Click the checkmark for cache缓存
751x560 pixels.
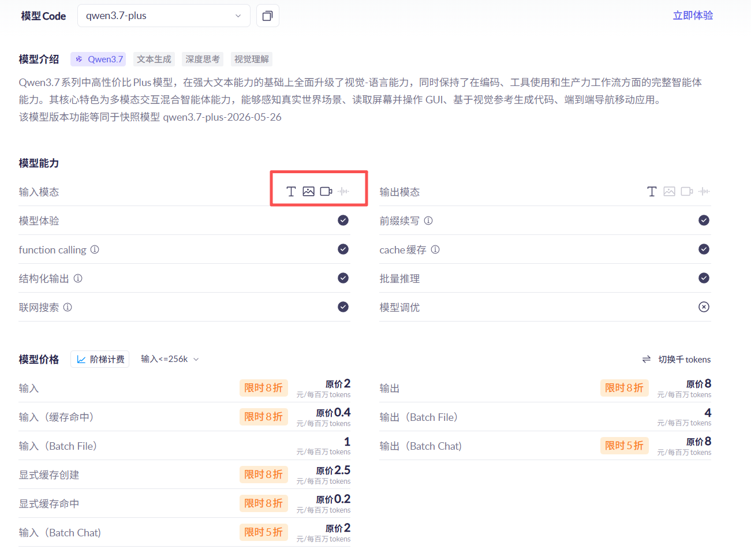coord(704,249)
